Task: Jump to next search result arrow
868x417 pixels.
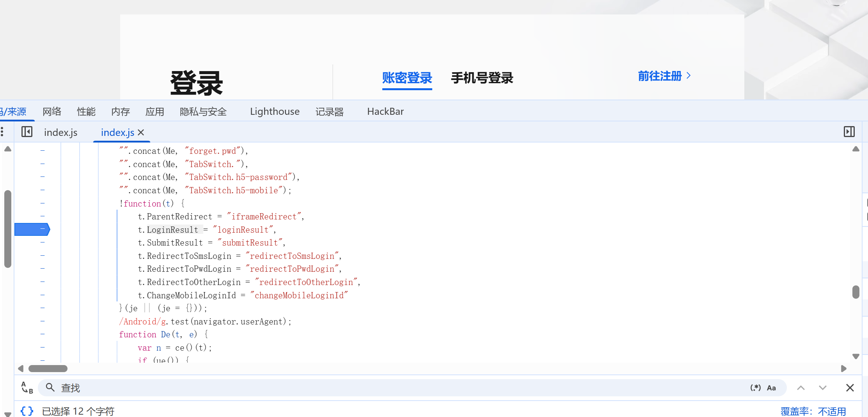Action: tap(822, 388)
